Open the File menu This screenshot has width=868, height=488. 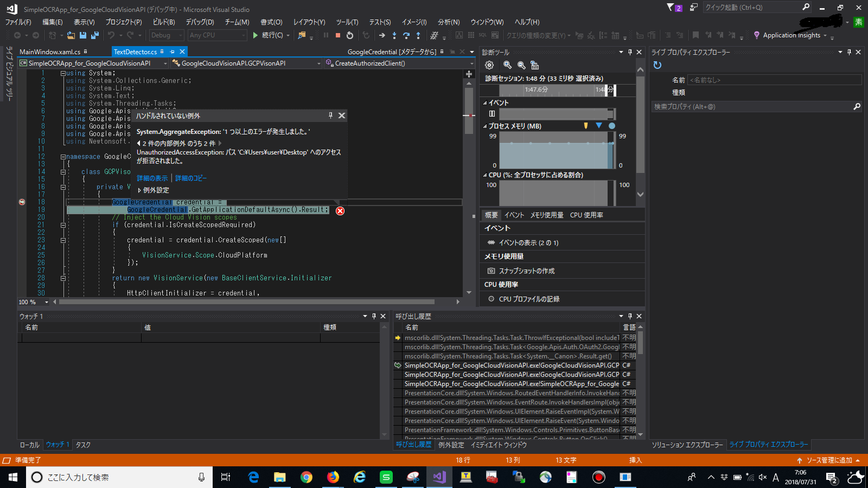tap(18, 22)
